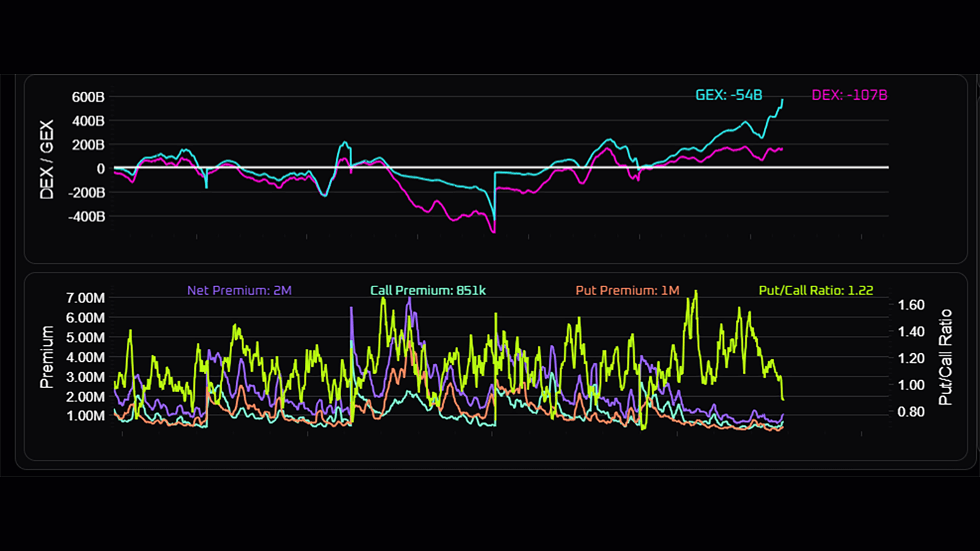This screenshot has width=980, height=551.
Task: Click the Premium left axis title
Action: click(x=47, y=357)
